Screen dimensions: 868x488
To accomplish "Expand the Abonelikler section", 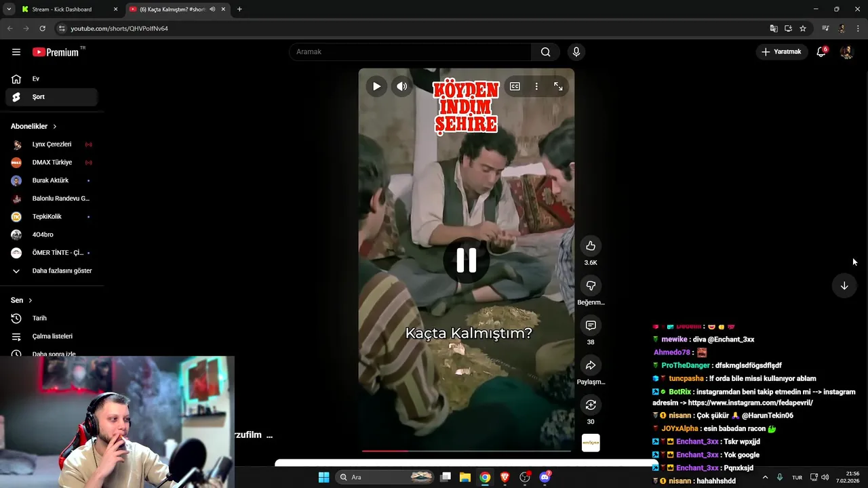I will pyautogui.click(x=34, y=126).
